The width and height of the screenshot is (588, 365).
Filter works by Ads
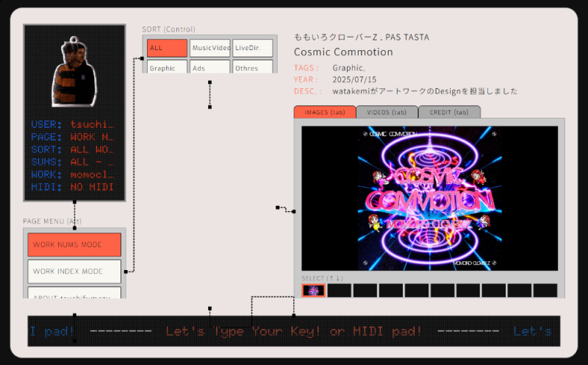(x=210, y=66)
